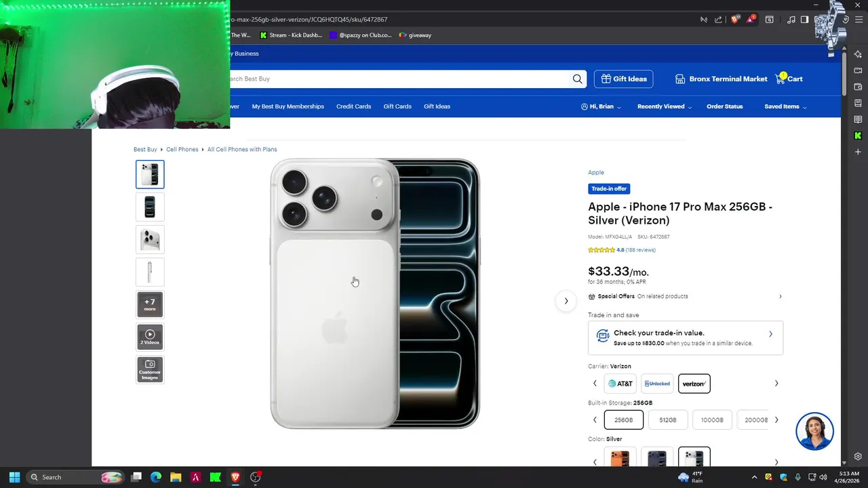868x488 pixels.
Task: Open the Bookmarks sidebar icon
Action: (x=858, y=103)
